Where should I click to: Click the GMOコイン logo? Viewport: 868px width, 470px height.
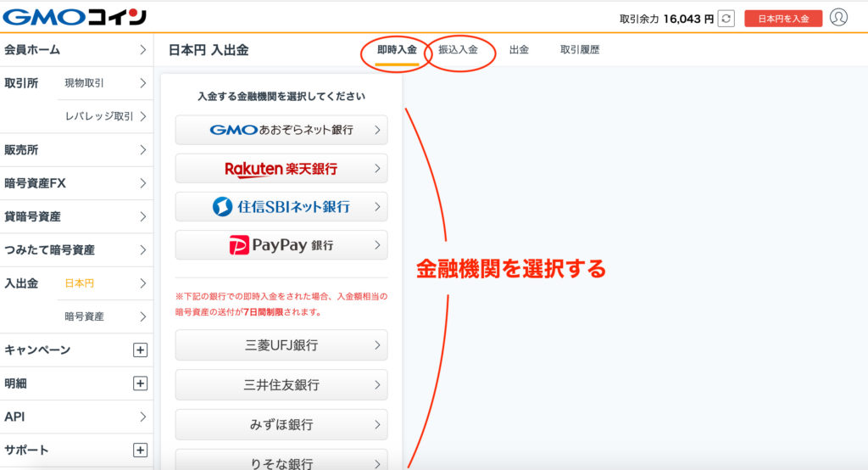75,17
